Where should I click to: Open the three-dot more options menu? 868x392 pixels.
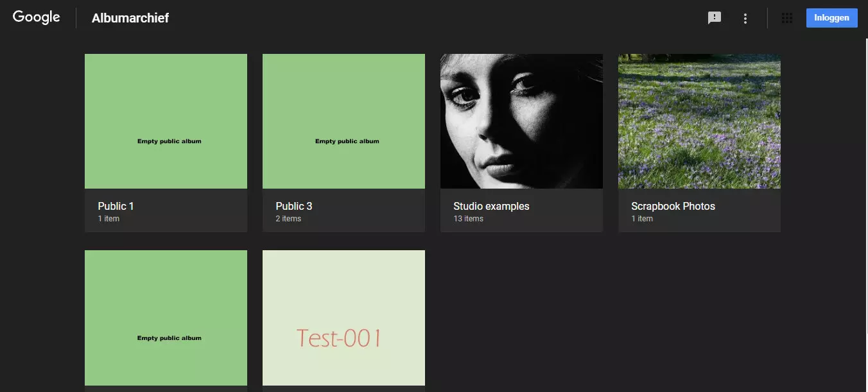point(745,18)
